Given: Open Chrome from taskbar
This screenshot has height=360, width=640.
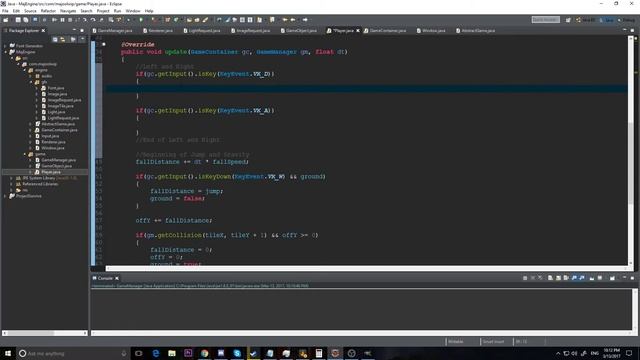Looking at the screenshot, I should [x=204, y=353].
